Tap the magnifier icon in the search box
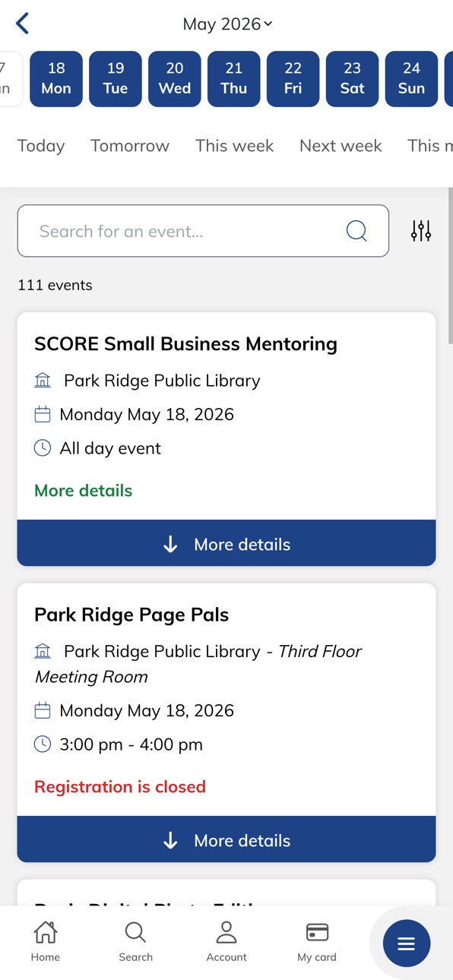453x980 pixels. 356,231
